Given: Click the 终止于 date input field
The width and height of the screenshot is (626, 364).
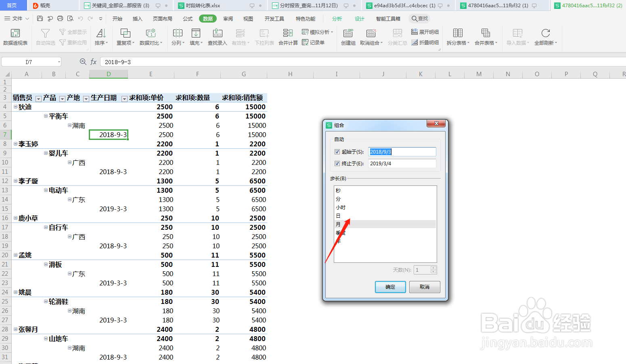Looking at the screenshot, I should 402,164.
